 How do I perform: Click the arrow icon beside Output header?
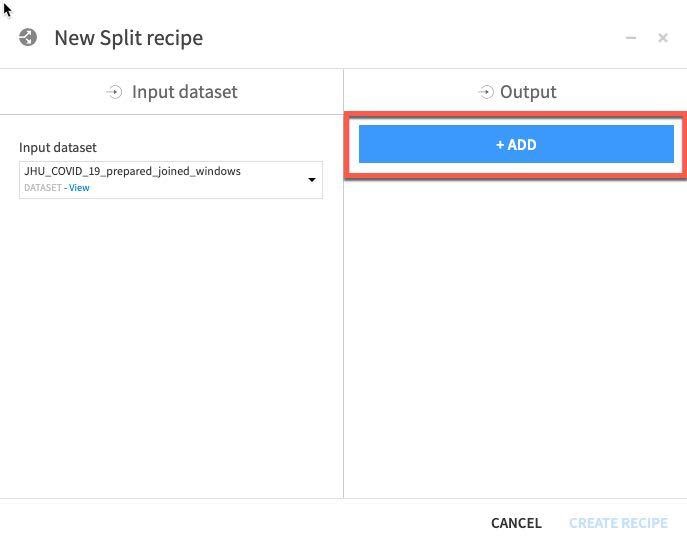(x=486, y=92)
